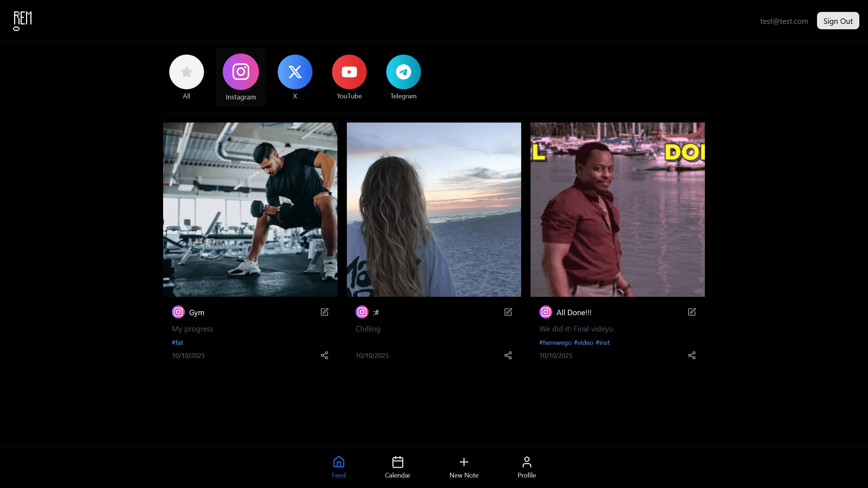
Task: Open the #herewego hashtag link
Action: [x=556, y=342]
